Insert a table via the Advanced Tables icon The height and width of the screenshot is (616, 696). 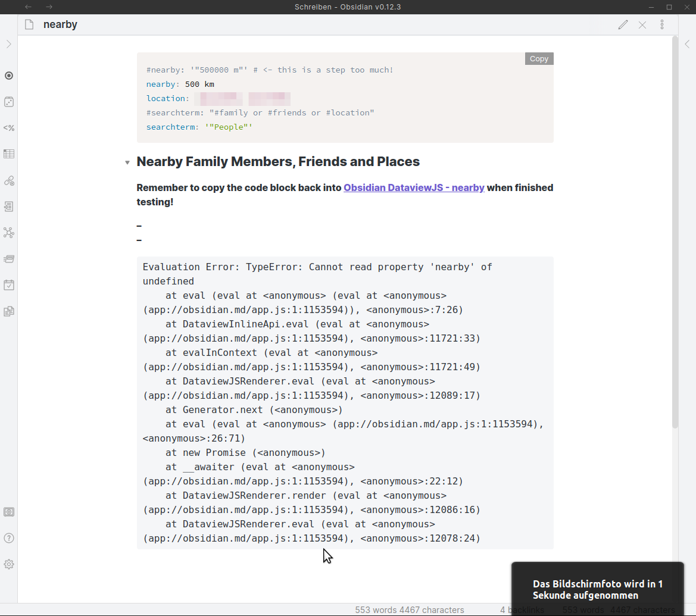(x=9, y=154)
